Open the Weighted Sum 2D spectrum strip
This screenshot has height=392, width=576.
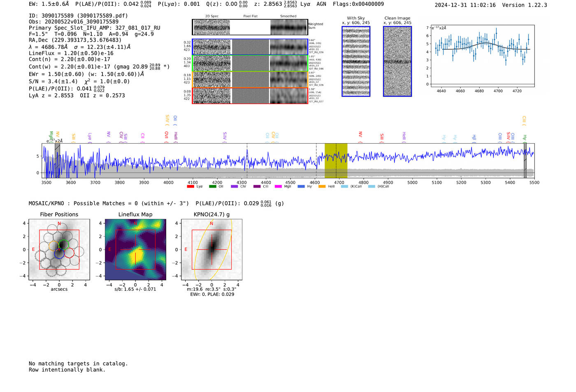(x=250, y=27)
